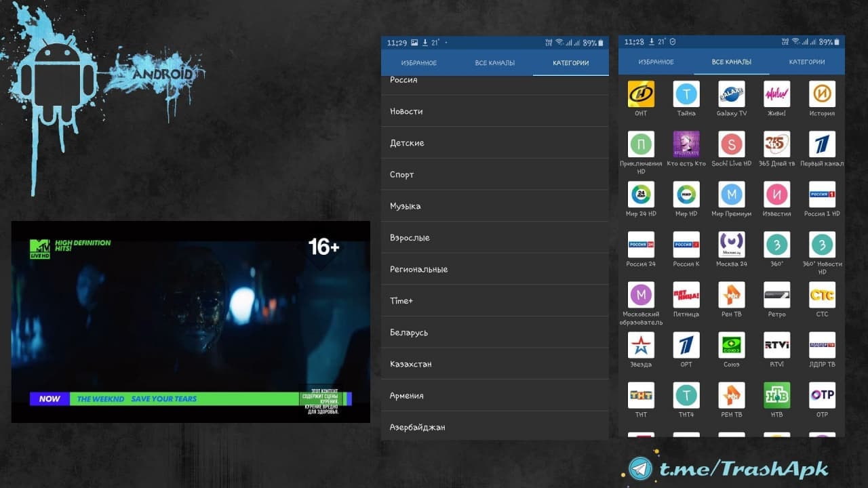868x488 pixels.
Task: Open the ТНТ4 channel icon
Action: pos(686,395)
